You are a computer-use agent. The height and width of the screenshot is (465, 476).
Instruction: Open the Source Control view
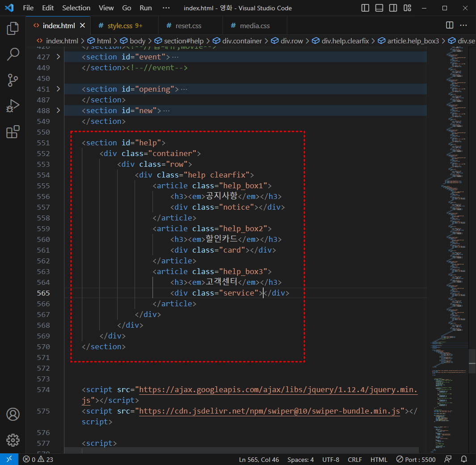[x=13, y=80]
